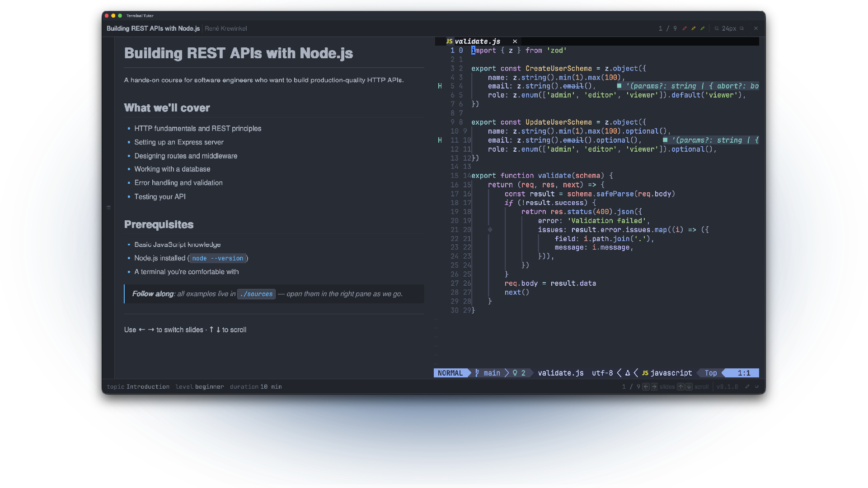
Task: Click validate.js filename in the statusline
Action: tap(561, 373)
